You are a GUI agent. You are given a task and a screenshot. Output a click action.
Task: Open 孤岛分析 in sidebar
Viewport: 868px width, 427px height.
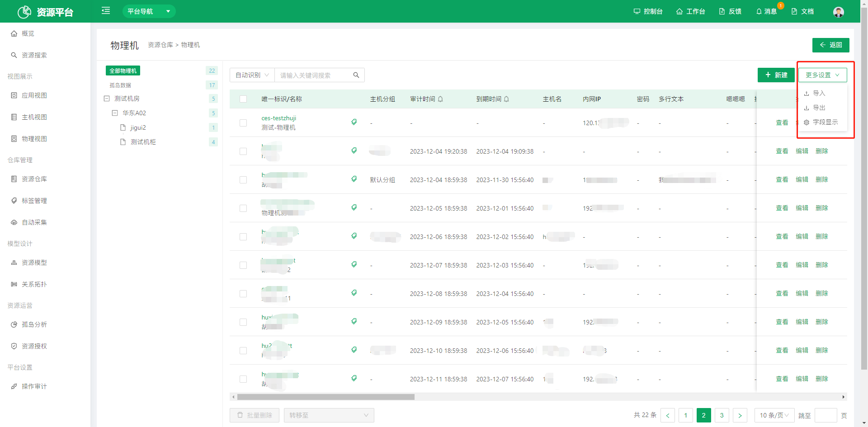click(29, 324)
